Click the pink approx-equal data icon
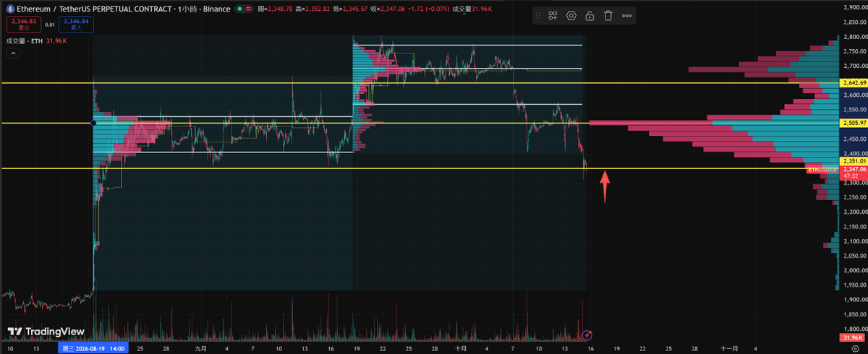 [248, 9]
